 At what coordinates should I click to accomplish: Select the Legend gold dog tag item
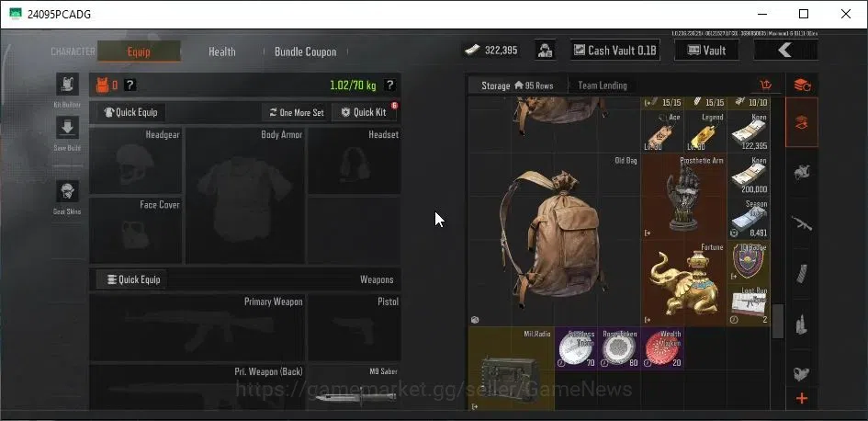705,131
